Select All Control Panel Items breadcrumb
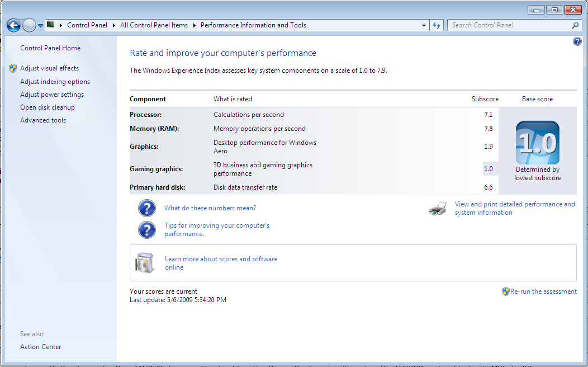588x367 pixels. pos(154,25)
